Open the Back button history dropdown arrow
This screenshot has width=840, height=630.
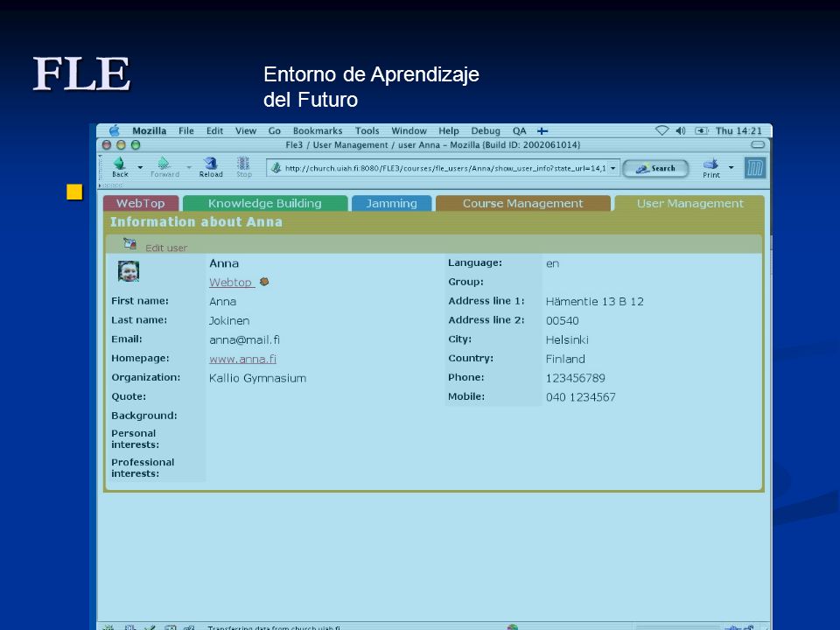click(140, 167)
